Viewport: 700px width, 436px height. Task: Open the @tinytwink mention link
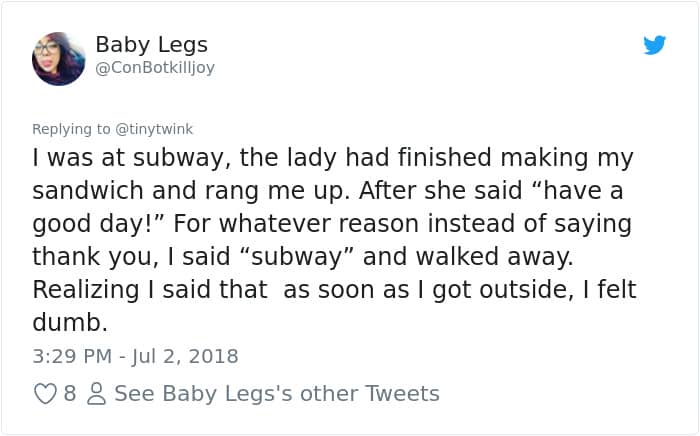pyautogui.click(x=154, y=129)
